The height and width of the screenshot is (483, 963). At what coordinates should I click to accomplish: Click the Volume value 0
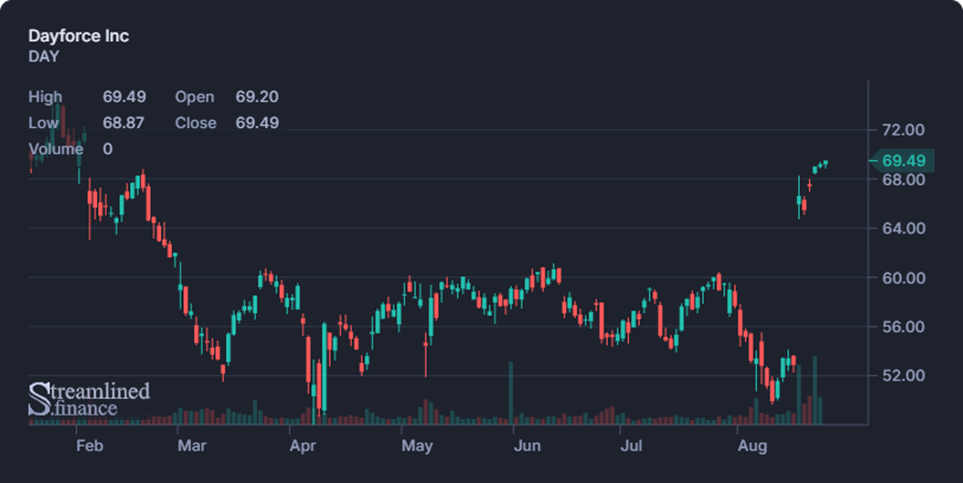[107, 149]
